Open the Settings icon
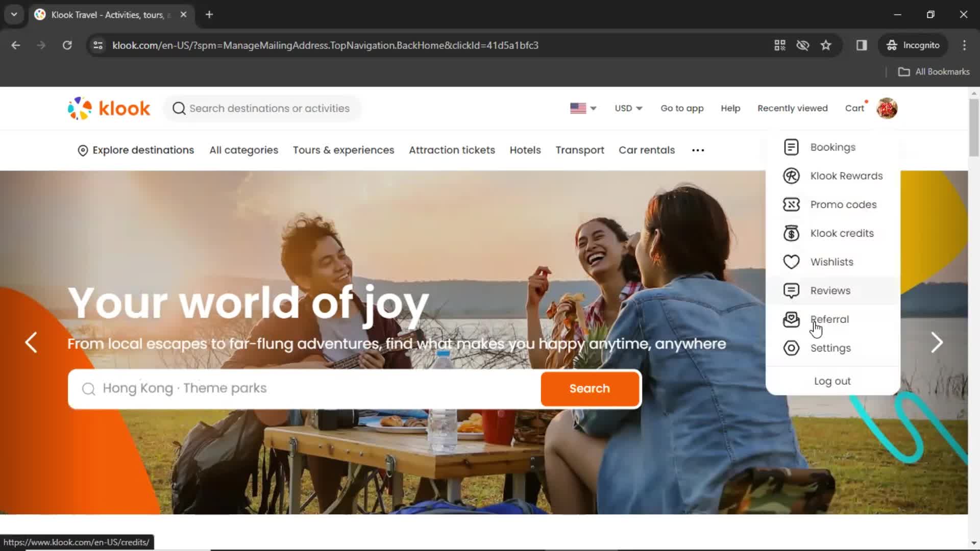The width and height of the screenshot is (980, 551). tap(792, 348)
